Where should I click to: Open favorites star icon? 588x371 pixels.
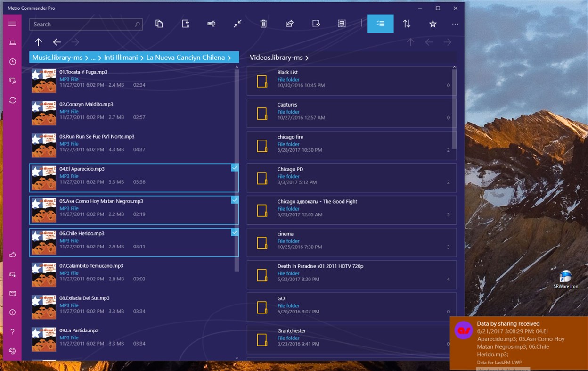coord(433,24)
